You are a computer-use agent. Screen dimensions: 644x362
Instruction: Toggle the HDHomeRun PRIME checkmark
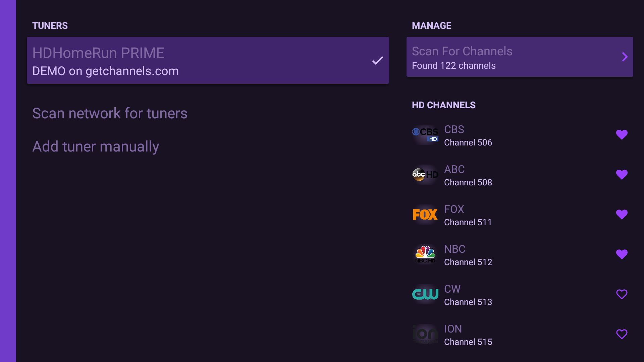(378, 61)
